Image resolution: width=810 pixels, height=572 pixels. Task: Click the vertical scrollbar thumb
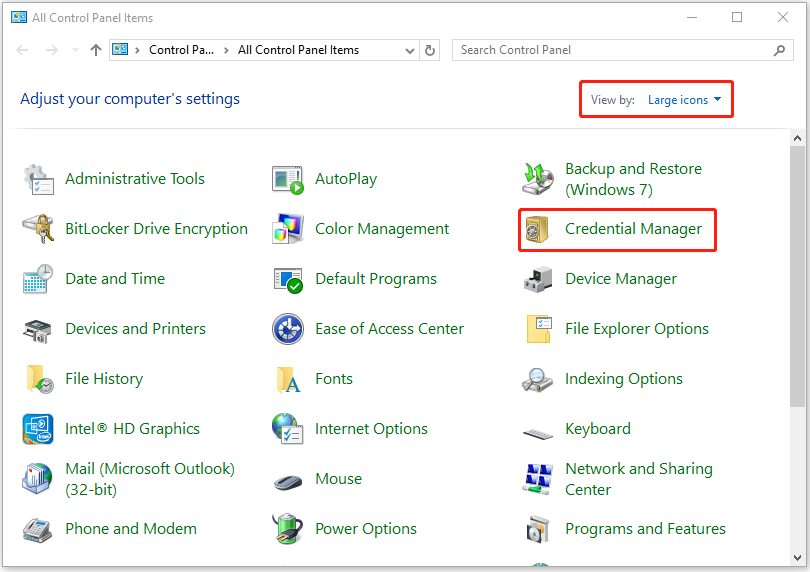click(x=797, y=276)
